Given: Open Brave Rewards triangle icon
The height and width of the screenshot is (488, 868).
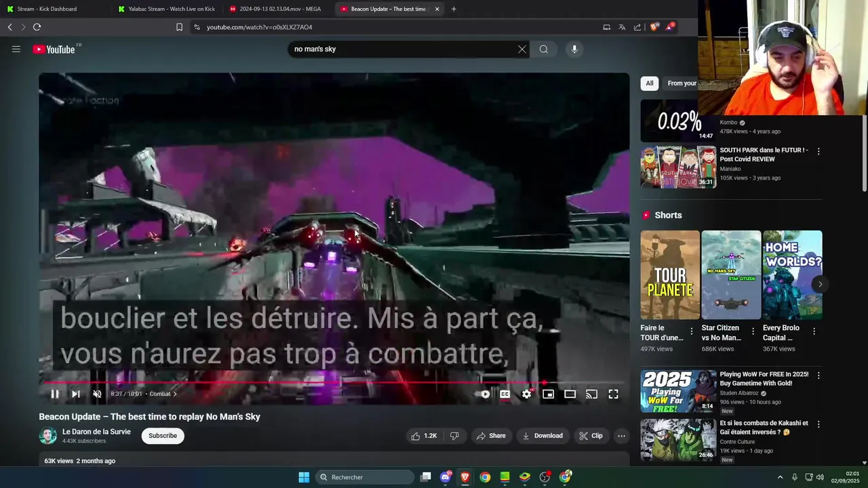Looking at the screenshot, I should pos(670,27).
